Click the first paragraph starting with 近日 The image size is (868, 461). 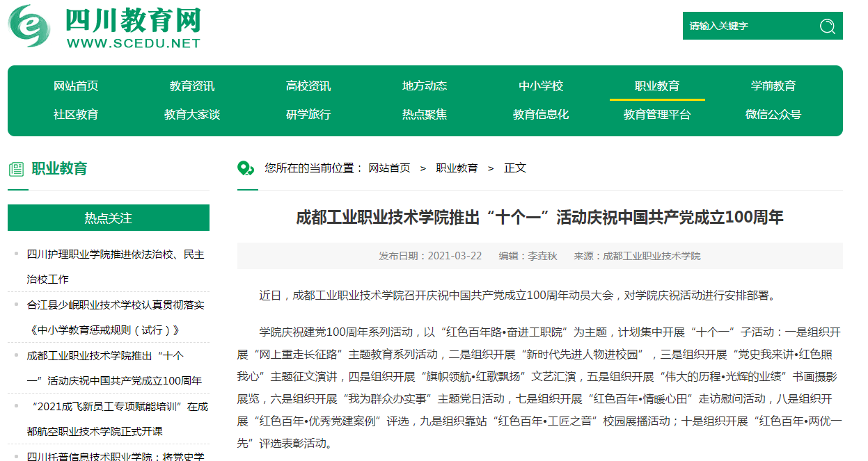pyautogui.click(x=517, y=296)
